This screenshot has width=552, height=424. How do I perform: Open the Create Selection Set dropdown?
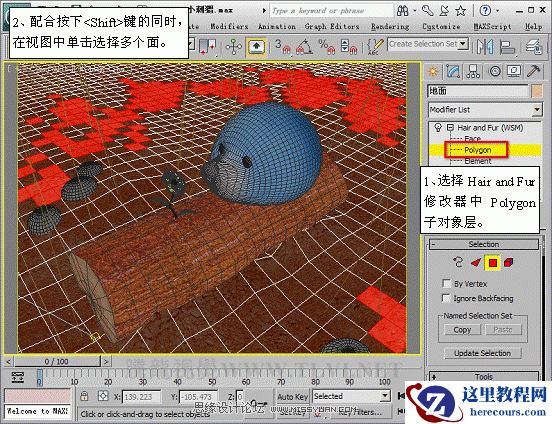tap(463, 44)
